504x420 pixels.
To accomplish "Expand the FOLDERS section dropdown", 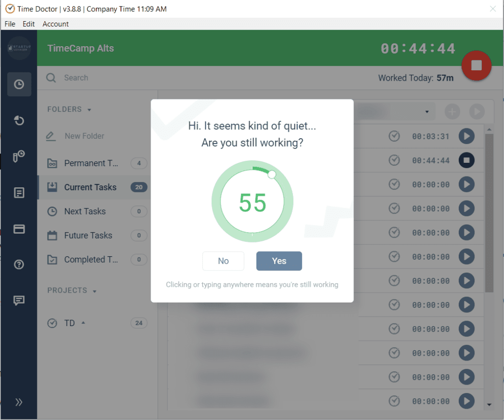I will click(88, 109).
